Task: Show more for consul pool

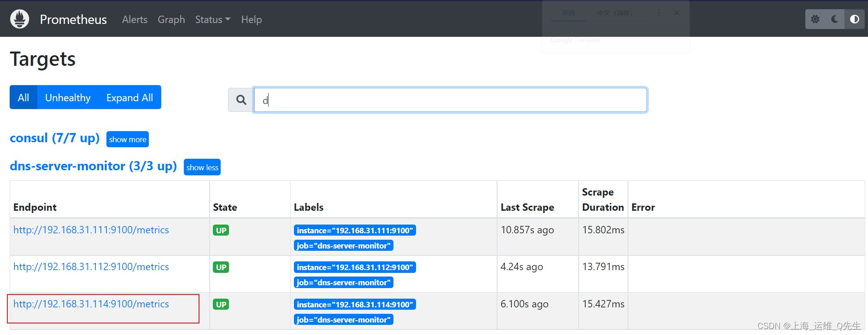Action: [128, 139]
